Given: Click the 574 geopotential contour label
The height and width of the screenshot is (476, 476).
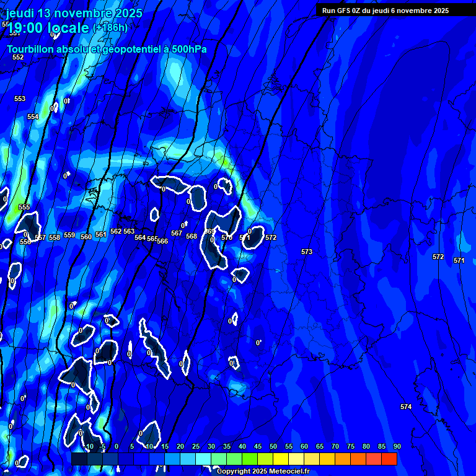Looking at the screenshot, I should (405, 407).
